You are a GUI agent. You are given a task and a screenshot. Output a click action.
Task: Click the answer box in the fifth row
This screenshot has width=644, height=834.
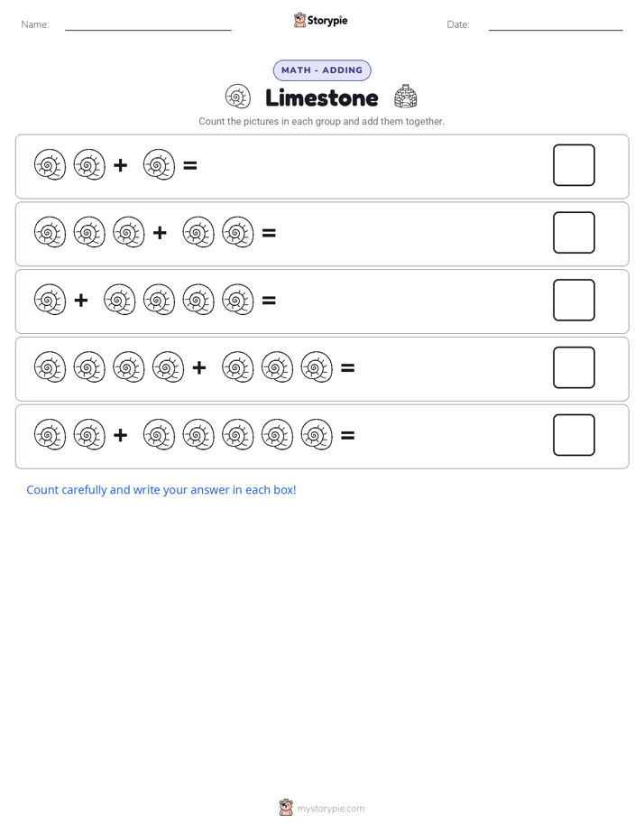point(574,435)
